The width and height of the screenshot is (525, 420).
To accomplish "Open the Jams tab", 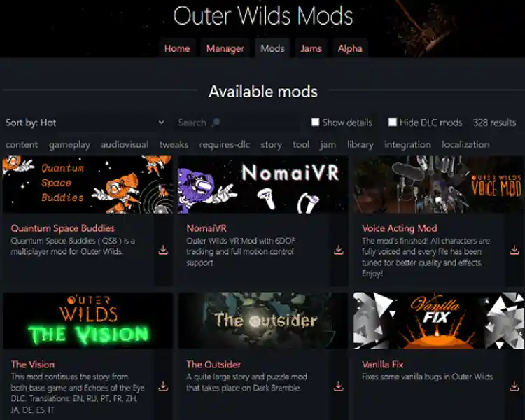I will tap(311, 48).
